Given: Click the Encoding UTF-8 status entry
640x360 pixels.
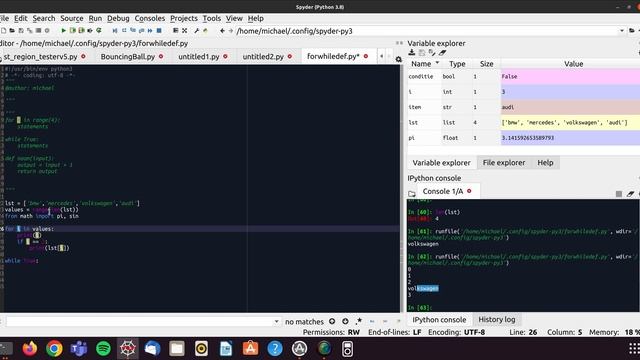Looking at the screenshot, I should 456,332.
